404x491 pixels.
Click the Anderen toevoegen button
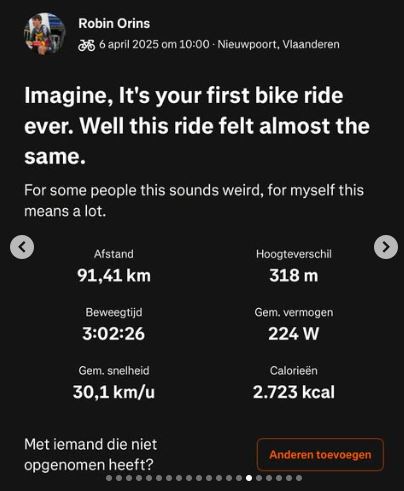click(320, 454)
